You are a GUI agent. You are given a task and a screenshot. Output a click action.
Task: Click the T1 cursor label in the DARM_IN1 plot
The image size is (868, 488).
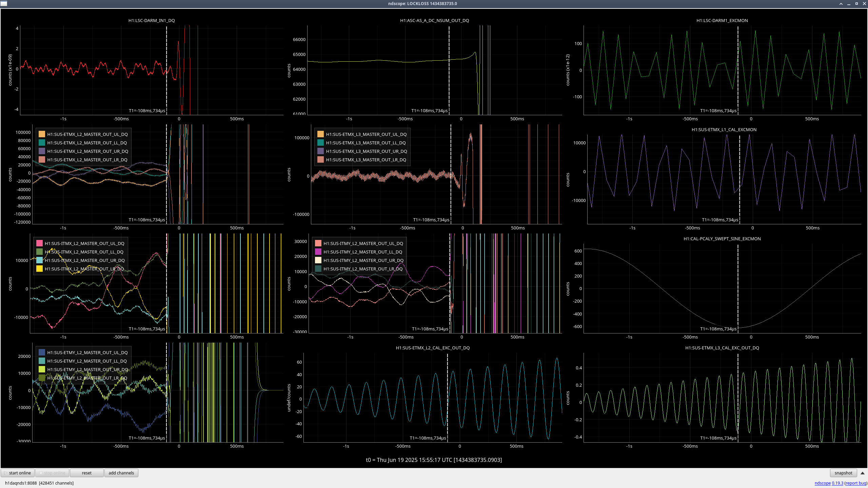[x=147, y=110]
